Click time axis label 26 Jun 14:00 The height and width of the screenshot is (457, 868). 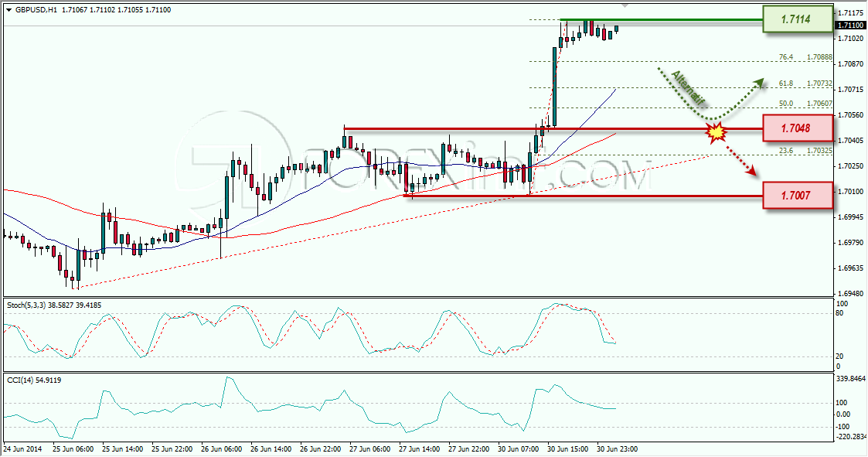tap(271, 448)
